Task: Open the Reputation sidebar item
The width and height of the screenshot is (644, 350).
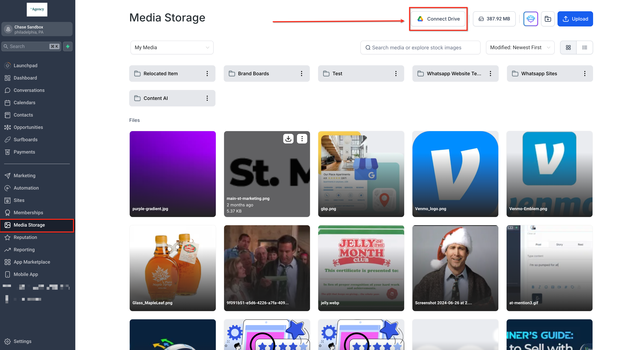Action: click(x=25, y=237)
